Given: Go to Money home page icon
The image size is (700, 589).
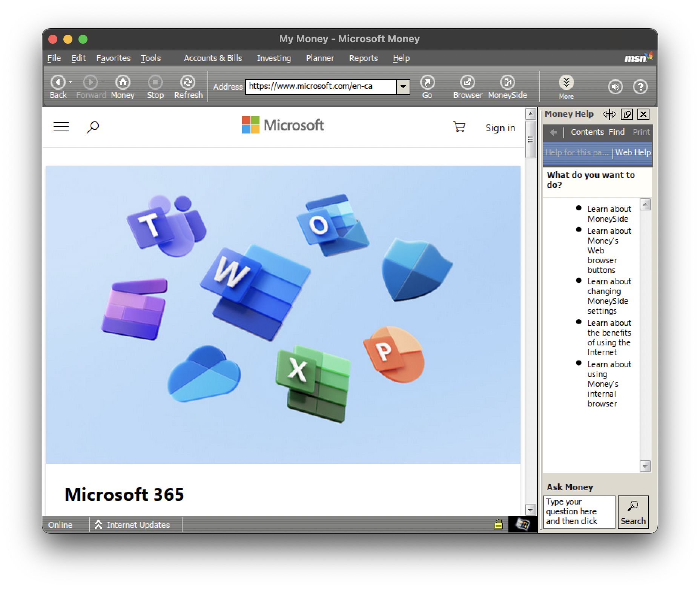Looking at the screenshot, I should tap(123, 82).
